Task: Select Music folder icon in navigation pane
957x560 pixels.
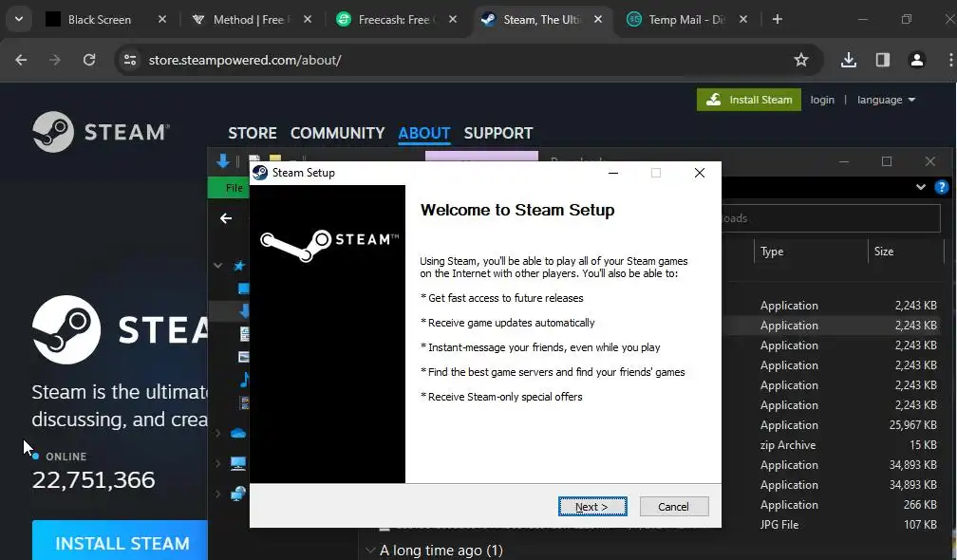Action: click(244, 380)
